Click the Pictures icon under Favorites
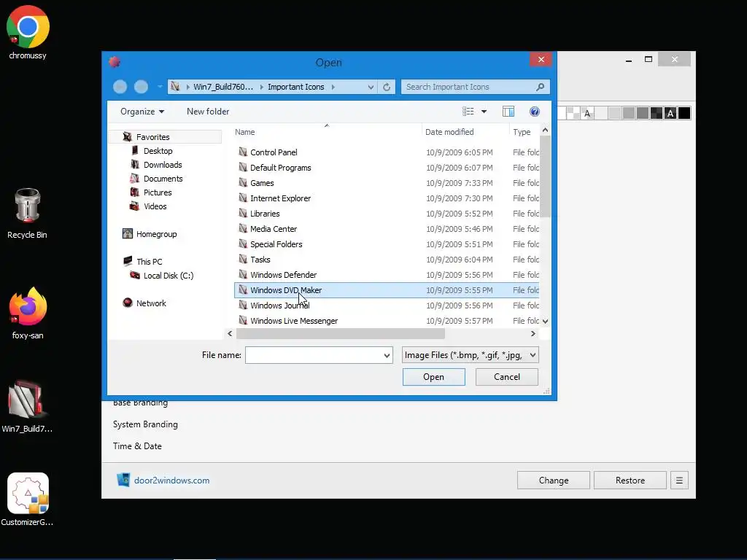747x560 pixels. click(135, 192)
